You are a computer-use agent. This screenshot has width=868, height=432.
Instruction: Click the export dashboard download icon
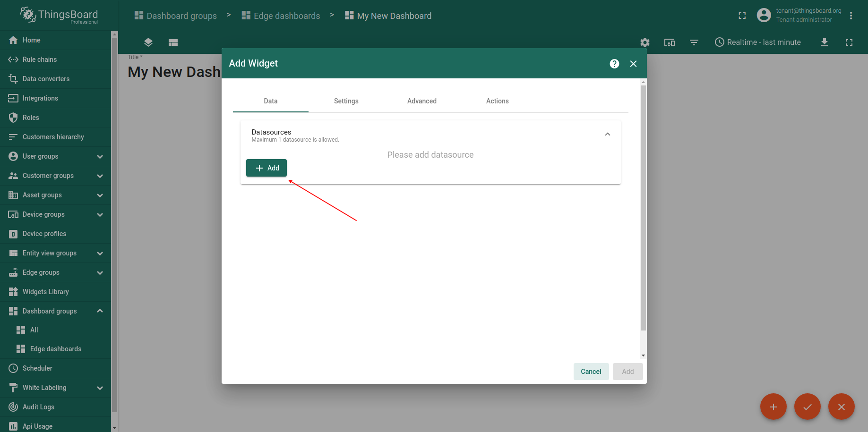tap(824, 42)
